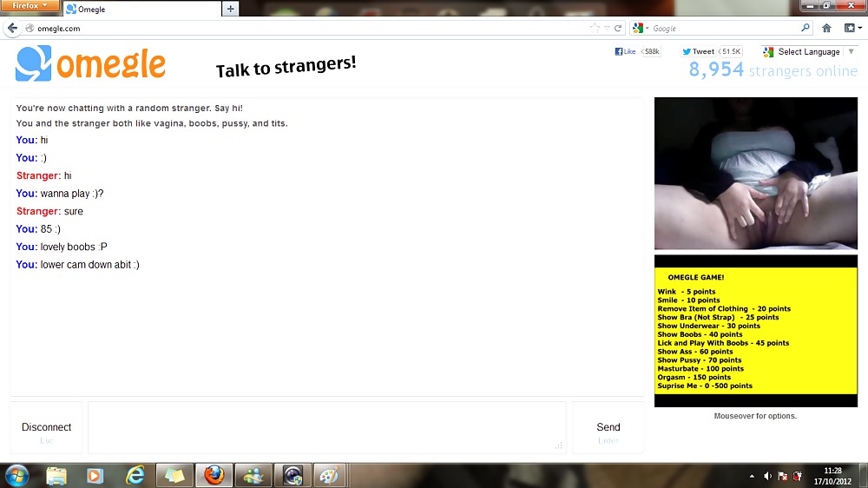Viewport: 868px width, 488px height.
Task: Go to the Firefox home page icon
Action: [x=826, y=28]
